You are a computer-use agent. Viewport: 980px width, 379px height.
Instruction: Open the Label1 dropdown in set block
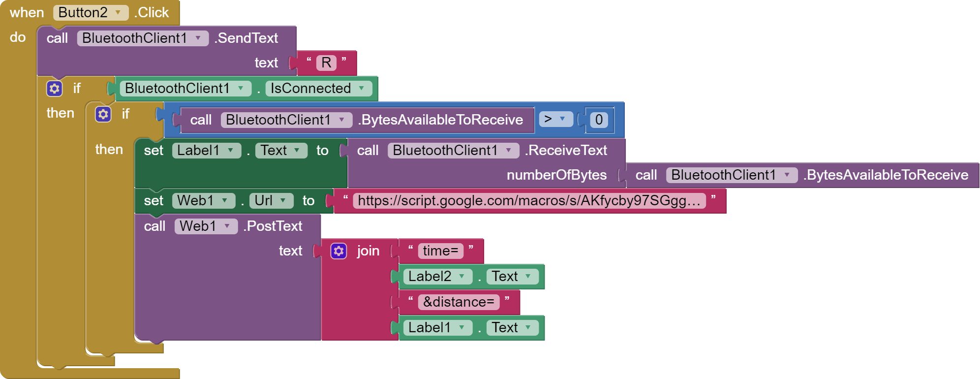click(x=206, y=151)
